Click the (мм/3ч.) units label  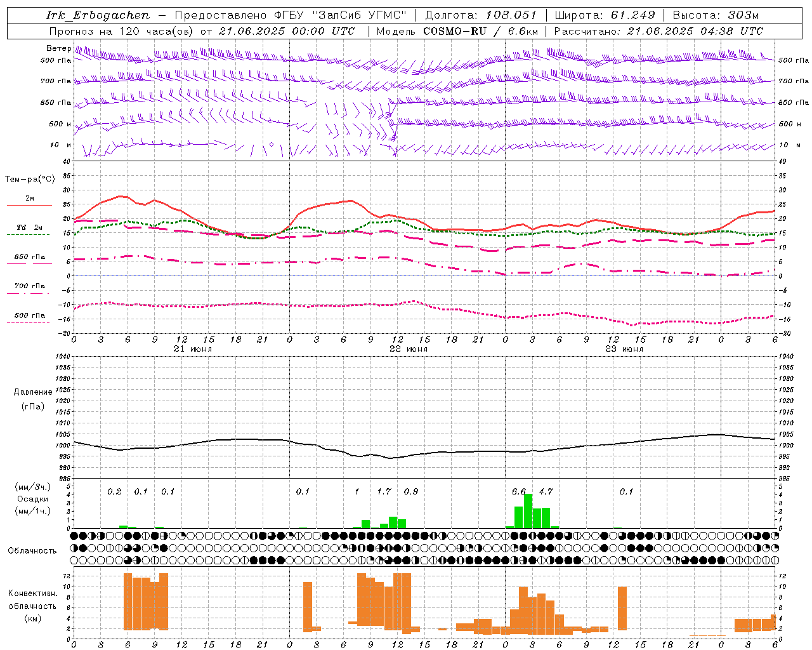[33, 487]
